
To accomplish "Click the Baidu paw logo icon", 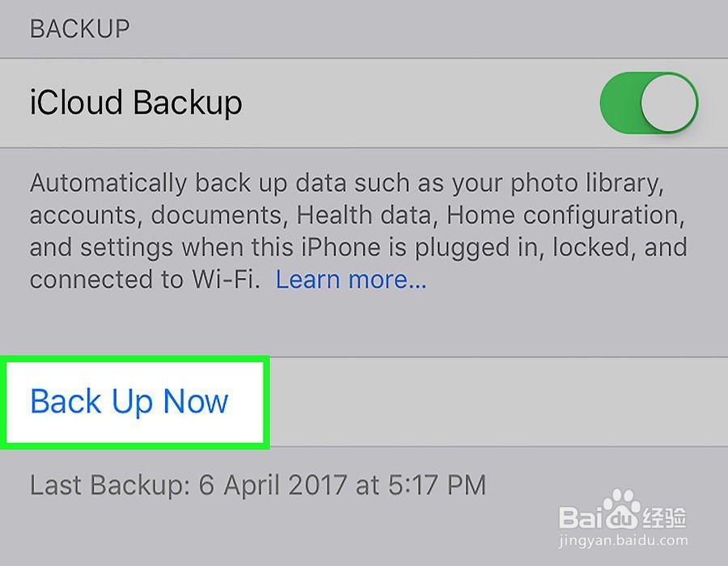I will pyautogui.click(x=620, y=509).
